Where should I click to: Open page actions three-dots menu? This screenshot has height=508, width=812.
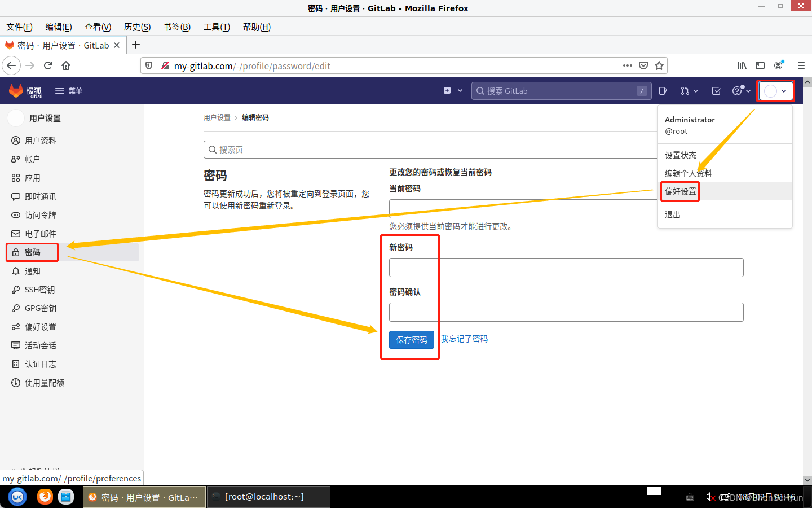628,65
